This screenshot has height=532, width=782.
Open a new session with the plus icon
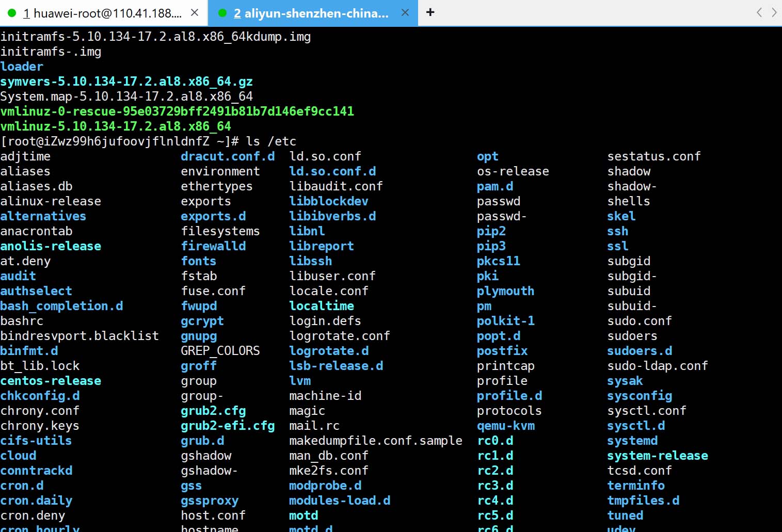(x=430, y=12)
